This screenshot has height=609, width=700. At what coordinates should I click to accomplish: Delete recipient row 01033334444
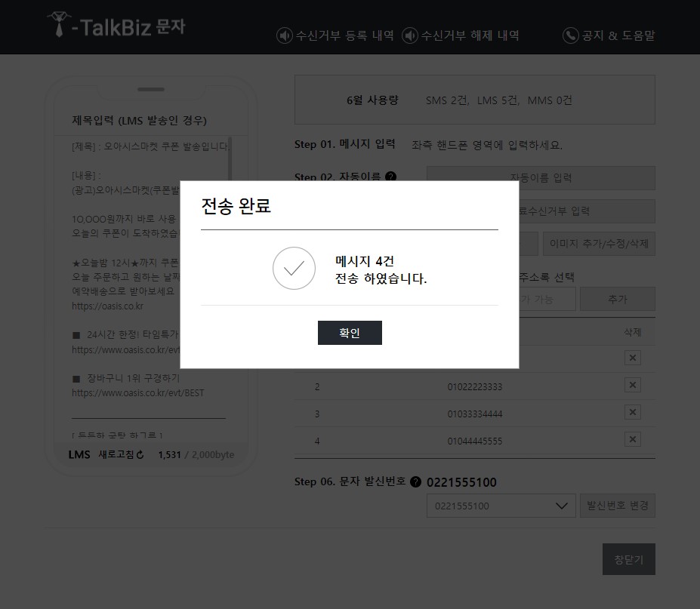pos(633,412)
